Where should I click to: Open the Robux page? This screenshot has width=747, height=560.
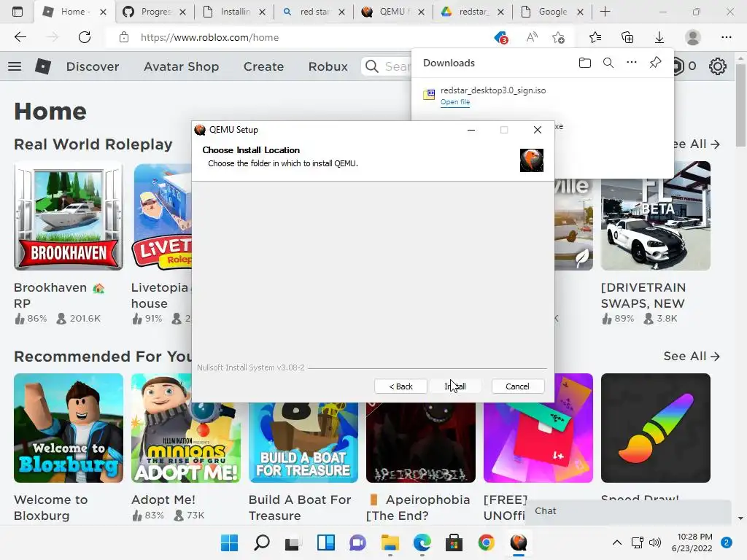328,66
